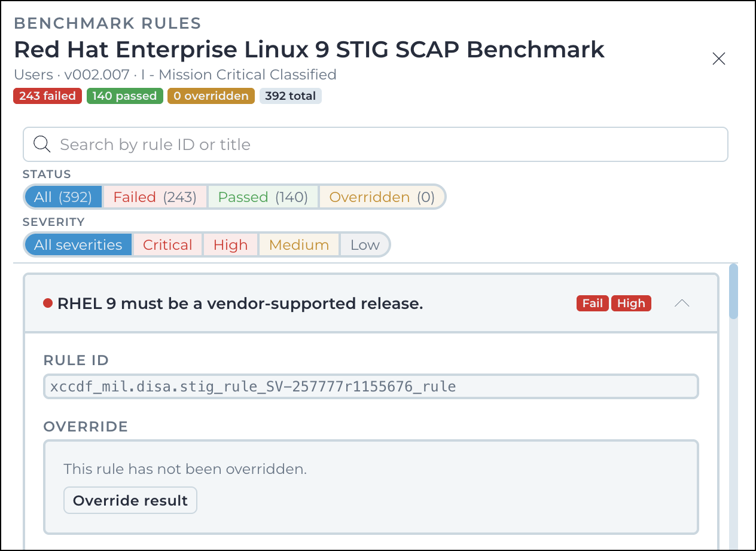Filter rules by Medium severity

299,244
